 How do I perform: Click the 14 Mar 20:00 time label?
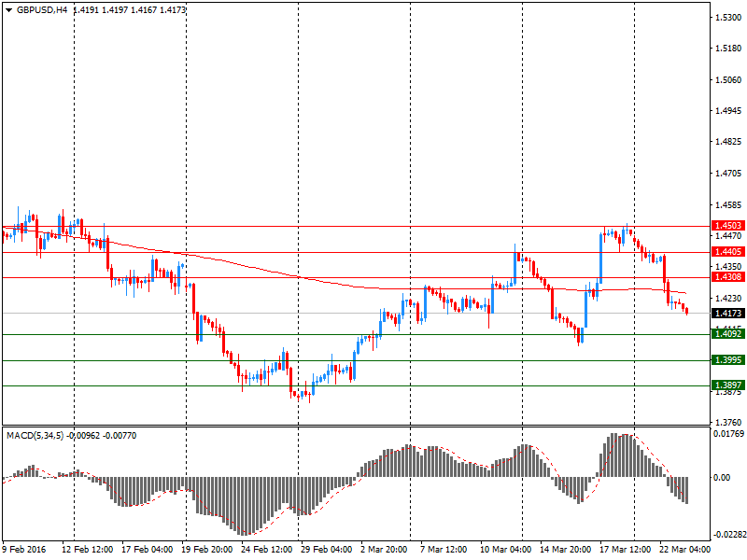[565, 549]
